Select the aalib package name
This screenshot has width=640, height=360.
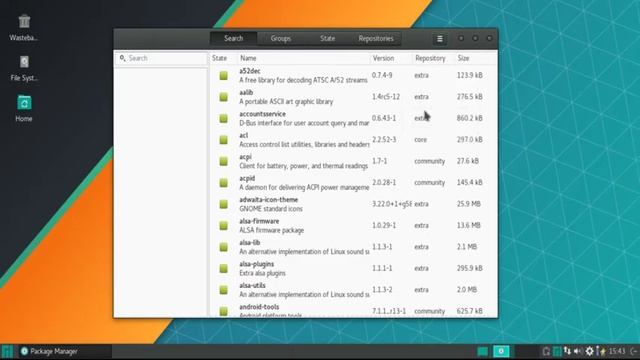tap(246, 93)
